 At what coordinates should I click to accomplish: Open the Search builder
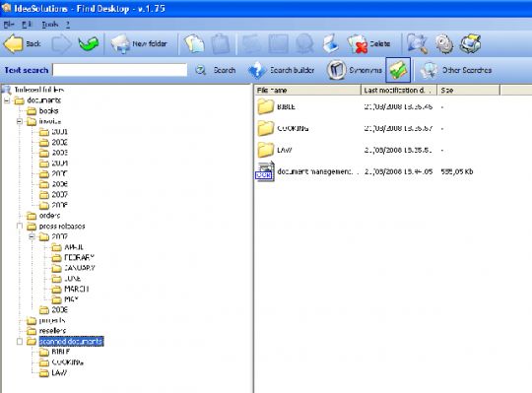[x=281, y=70]
